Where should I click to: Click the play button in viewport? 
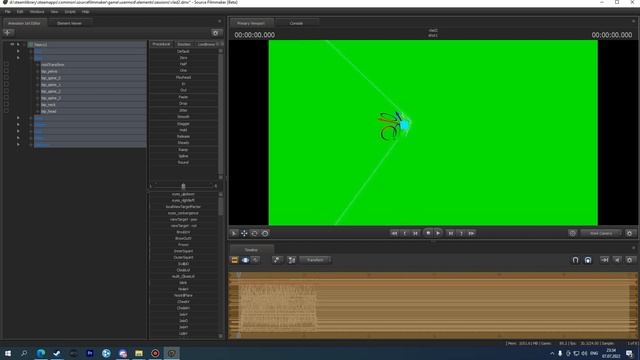point(438,233)
